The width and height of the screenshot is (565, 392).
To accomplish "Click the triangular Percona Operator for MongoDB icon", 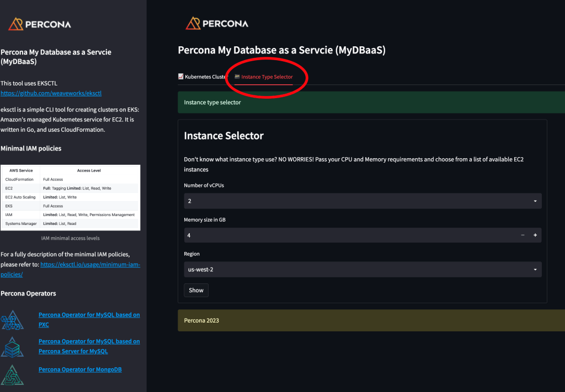I will pyautogui.click(x=13, y=375).
